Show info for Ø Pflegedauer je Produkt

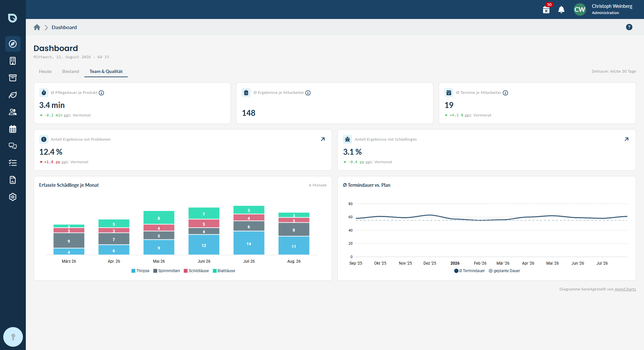(x=101, y=93)
